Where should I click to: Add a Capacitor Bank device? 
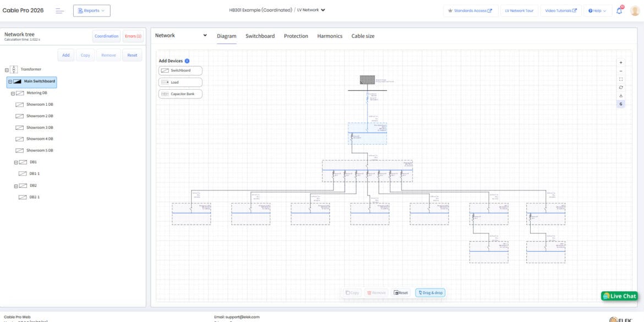click(x=181, y=94)
